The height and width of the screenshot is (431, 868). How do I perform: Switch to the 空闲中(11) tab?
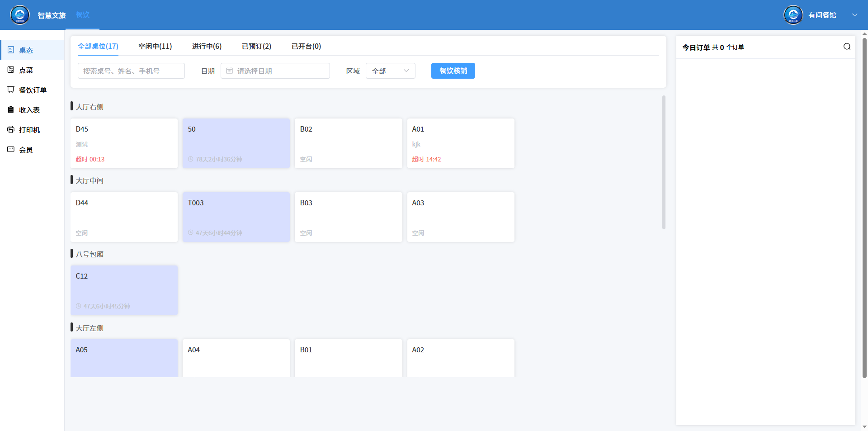pos(155,46)
